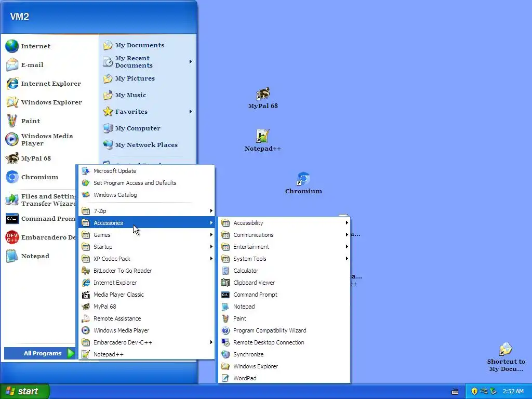Viewport: 532px width, 399px height.
Task: Launch MyPal 68 from All Programs list
Action: coord(147,307)
